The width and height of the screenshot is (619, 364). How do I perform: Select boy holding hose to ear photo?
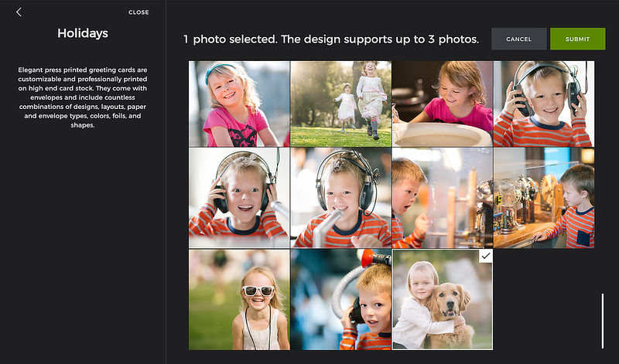(341, 300)
